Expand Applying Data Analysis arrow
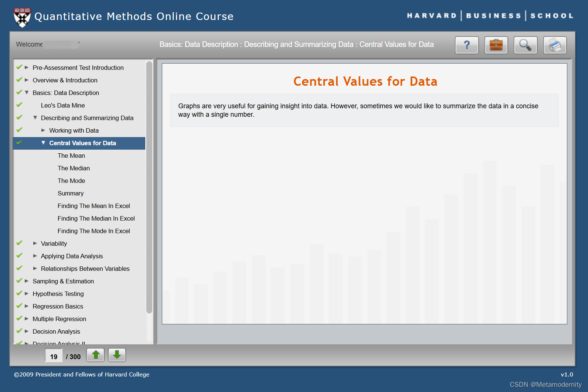 tap(35, 256)
